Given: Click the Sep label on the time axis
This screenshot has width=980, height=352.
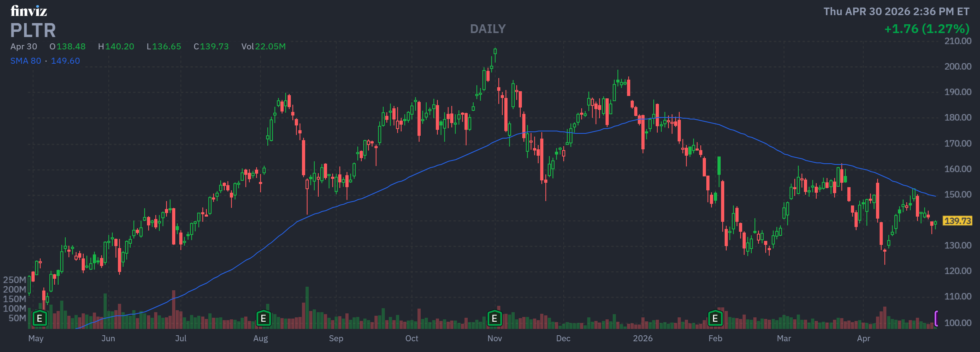Looking at the screenshot, I should 336,338.
